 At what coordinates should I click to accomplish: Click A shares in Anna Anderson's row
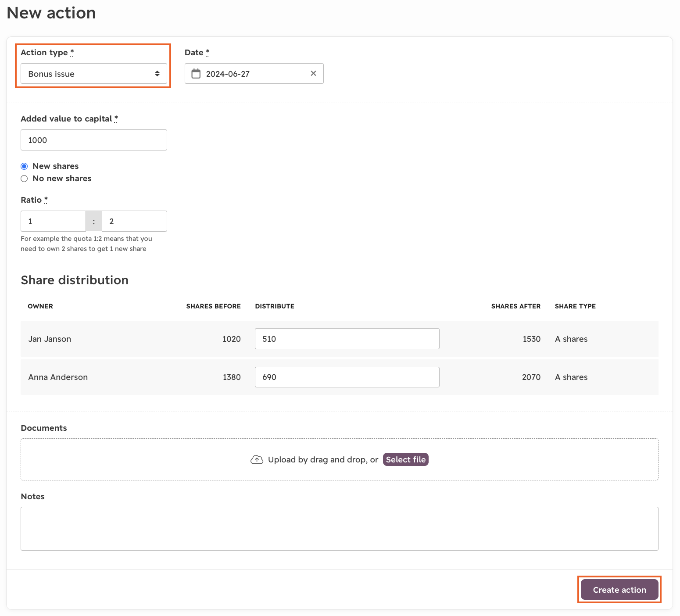571,377
